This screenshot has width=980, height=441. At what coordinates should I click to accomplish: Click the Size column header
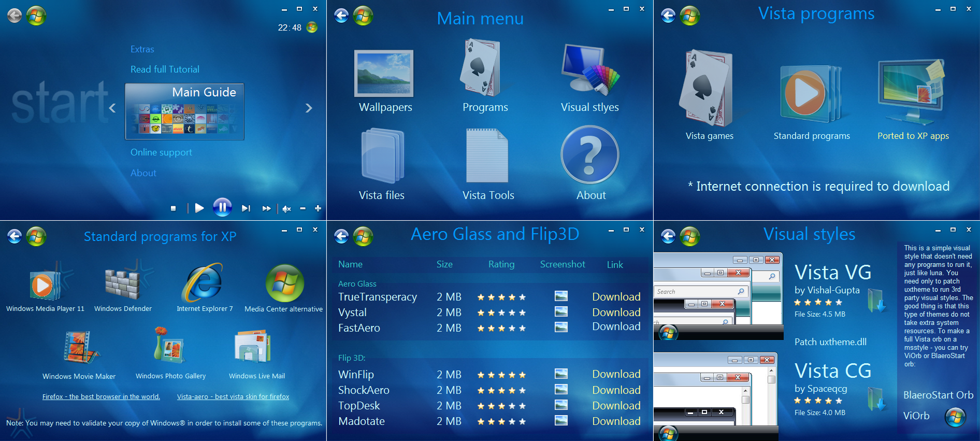[444, 264]
